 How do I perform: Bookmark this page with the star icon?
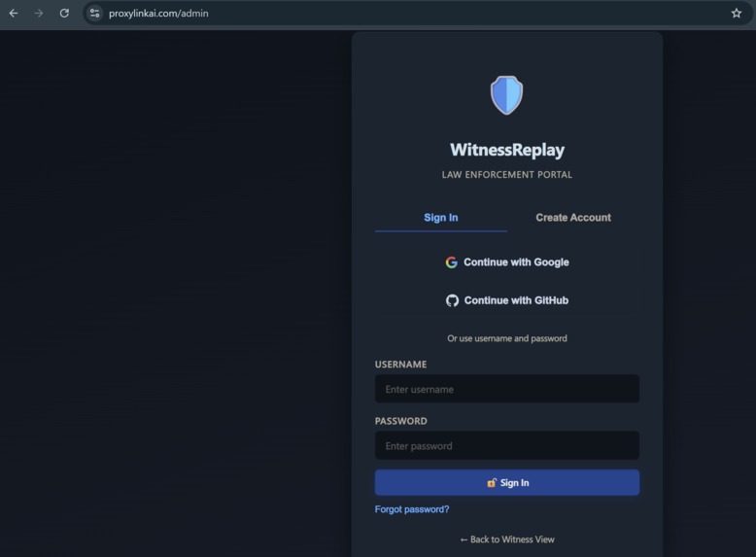pyautogui.click(x=737, y=13)
